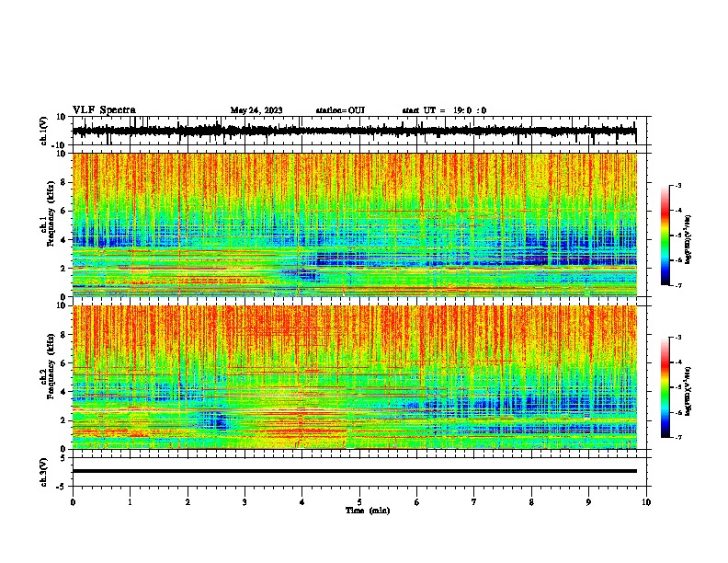Click the "VLF Spectra" title text

[x=104, y=110]
